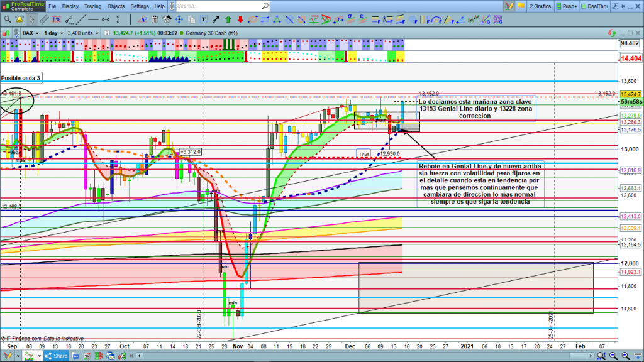Image resolution: width=644 pixels, height=362 pixels.
Task: Open the 3,400 units dropdown
Action: (x=82, y=33)
